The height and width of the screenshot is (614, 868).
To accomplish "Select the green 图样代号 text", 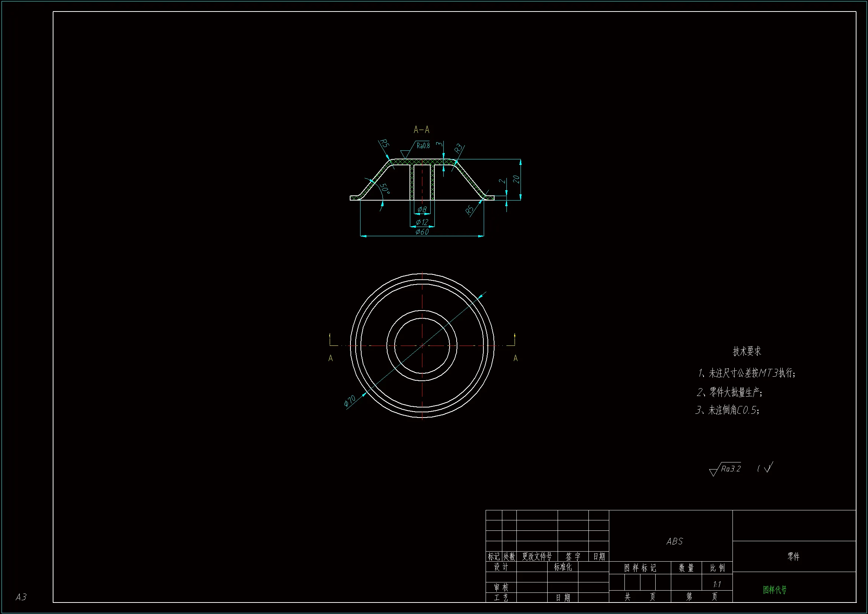I will point(774,590).
